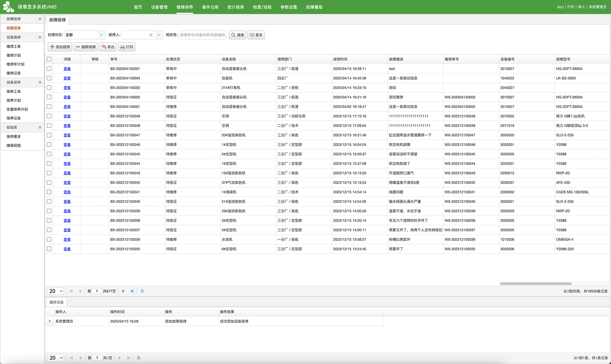The image size is (611, 364).
Task: Open 维保经验 in the sidebar
Action: (14, 146)
